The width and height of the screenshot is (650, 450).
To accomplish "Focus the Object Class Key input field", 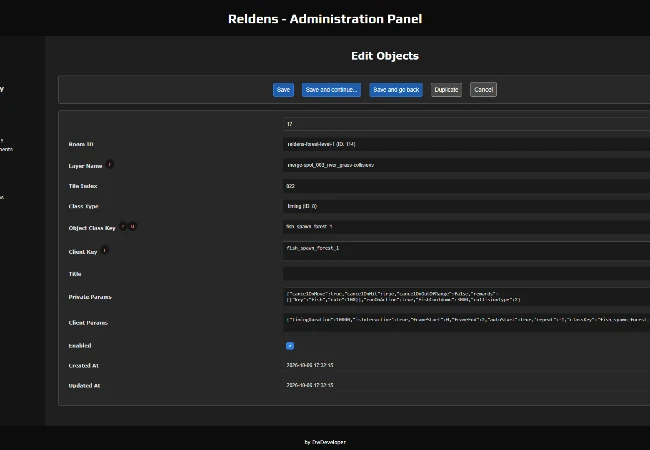I will click(x=466, y=227).
